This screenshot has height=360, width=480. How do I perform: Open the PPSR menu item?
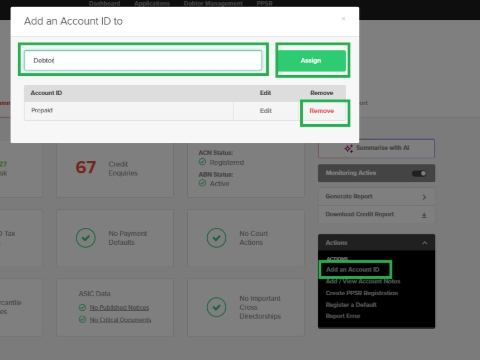click(265, 3)
